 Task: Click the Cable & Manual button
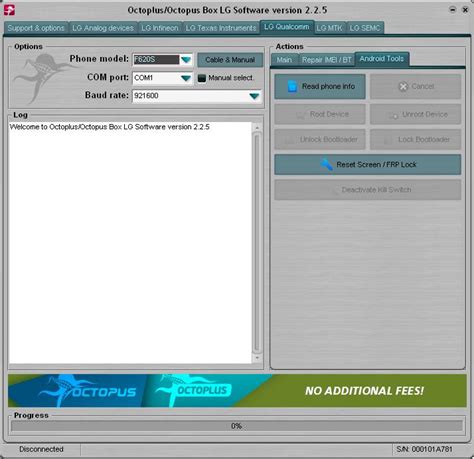pyautogui.click(x=230, y=60)
